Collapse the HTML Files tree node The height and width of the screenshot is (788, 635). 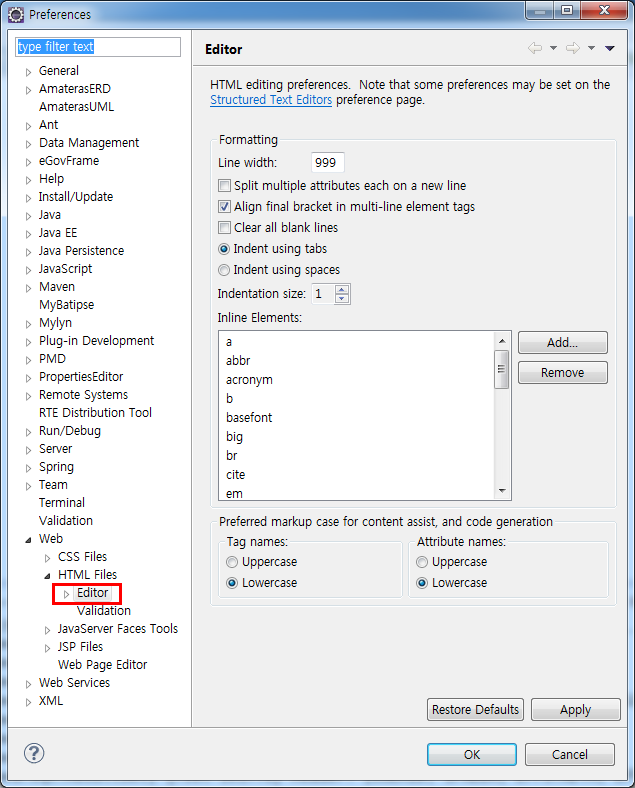click(47, 576)
